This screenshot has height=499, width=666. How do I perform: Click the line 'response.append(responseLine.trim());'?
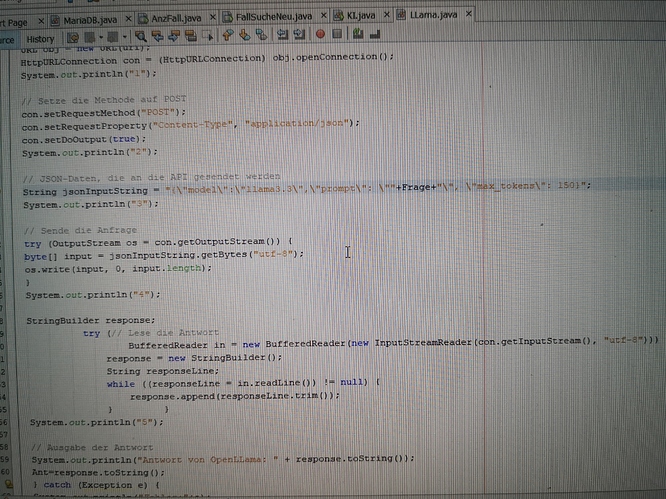coord(235,396)
